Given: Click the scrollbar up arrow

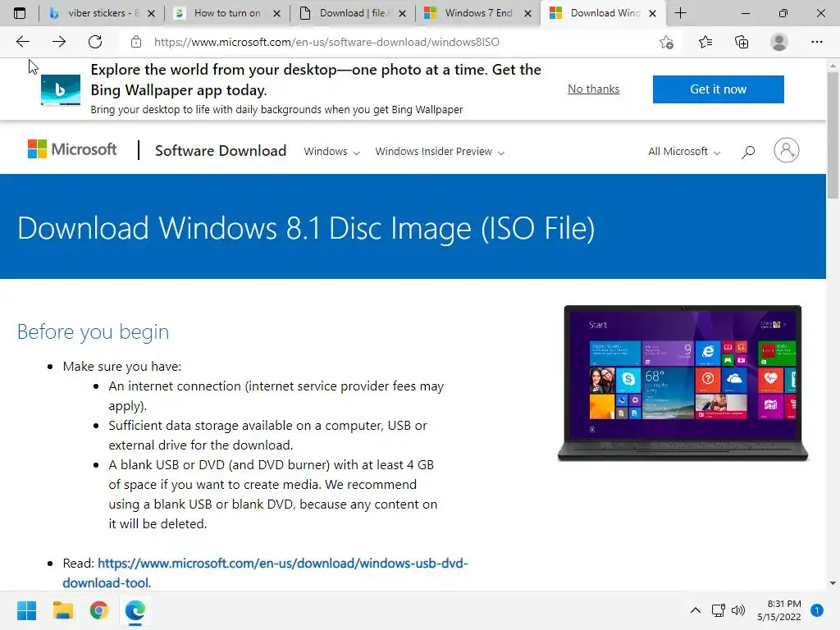Looking at the screenshot, I should (x=833, y=66).
